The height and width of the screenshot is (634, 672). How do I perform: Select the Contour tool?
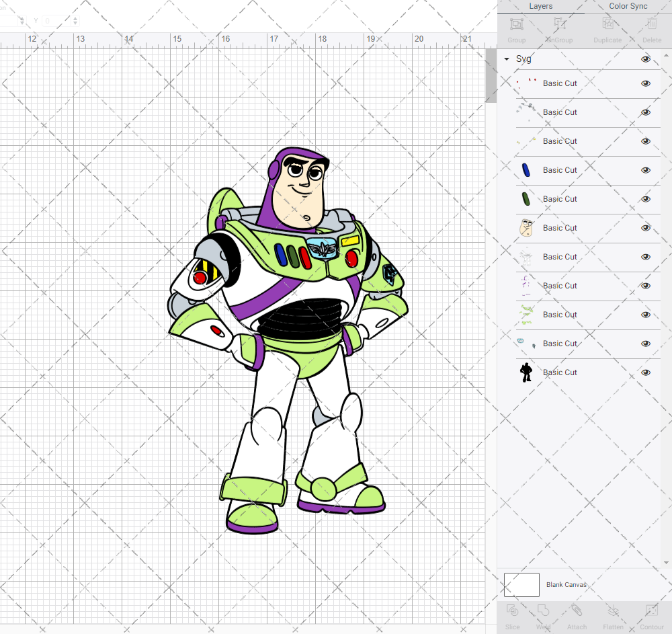coord(652,610)
